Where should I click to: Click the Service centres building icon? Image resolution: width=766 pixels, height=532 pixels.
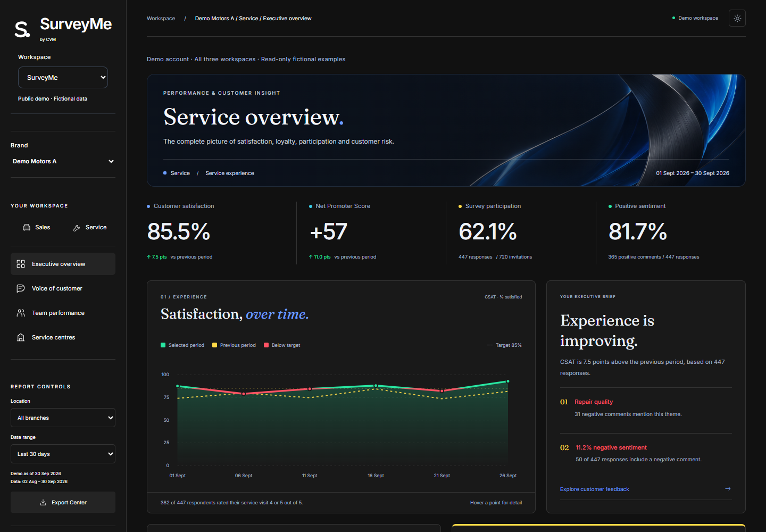pos(21,337)
